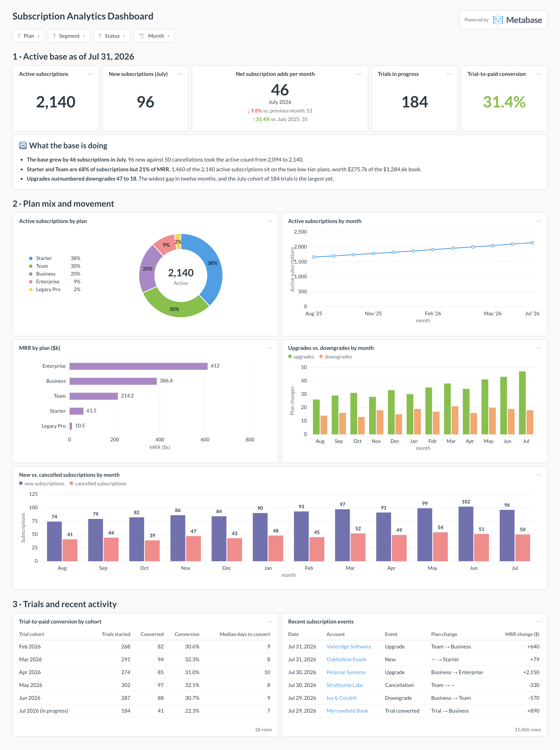Viewport: 560px width, 750px height.
Task: Click the 184 trials in progress value
Action: tap(415, 102)
